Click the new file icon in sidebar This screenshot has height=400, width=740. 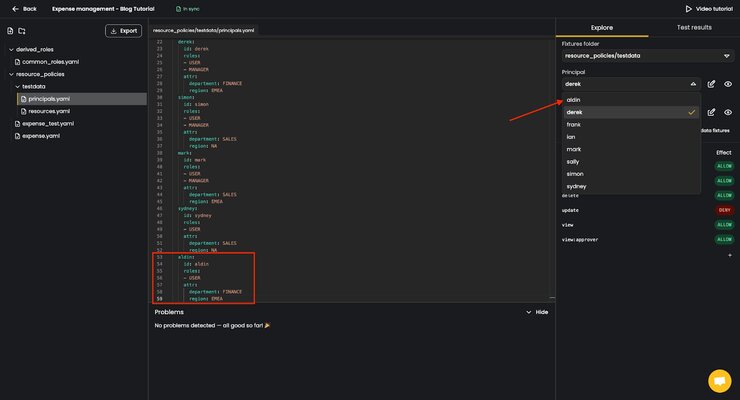(10, 31)
